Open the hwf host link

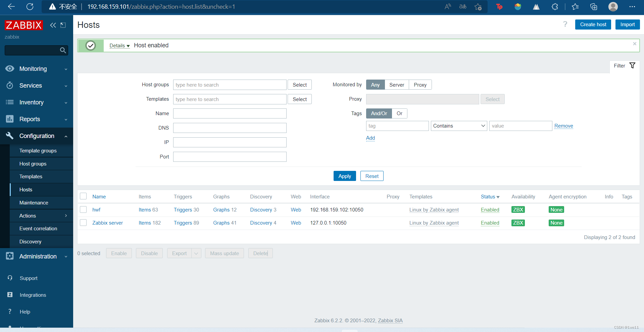click(x=96, y=209)
